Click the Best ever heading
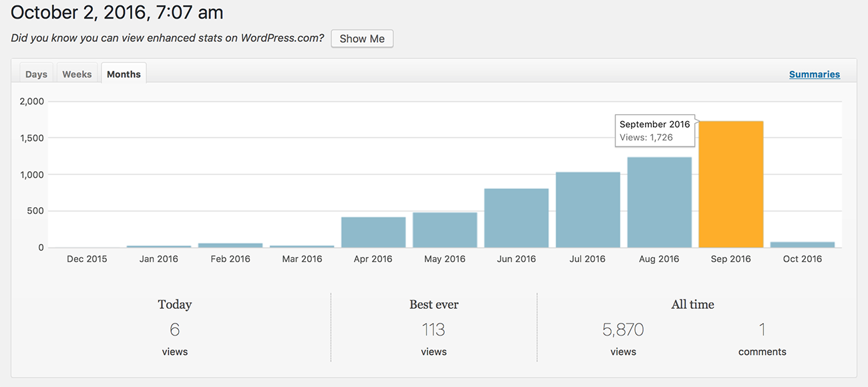Viewport: 868px width, 387px height. click(x=434, y=305)
